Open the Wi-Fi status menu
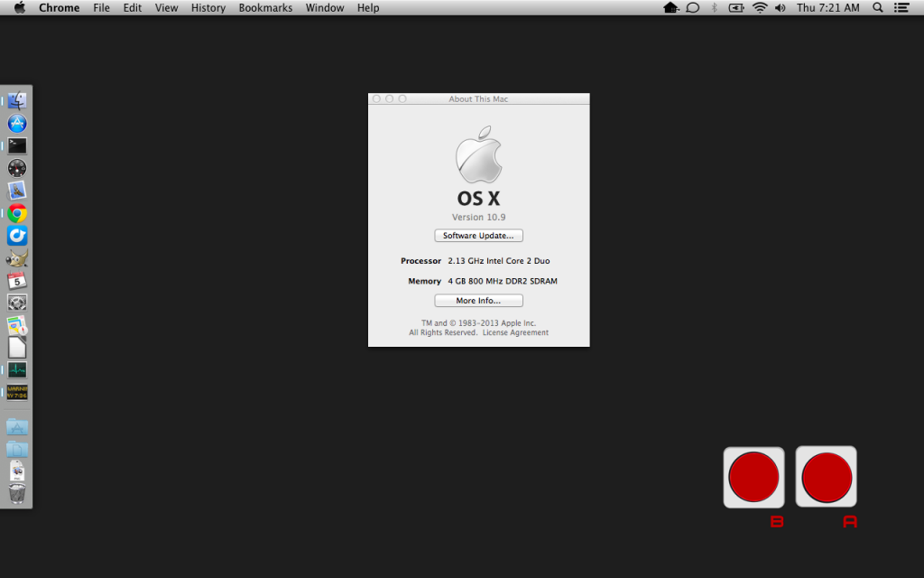This screenshot has height=578, width=924. [760, 7]
